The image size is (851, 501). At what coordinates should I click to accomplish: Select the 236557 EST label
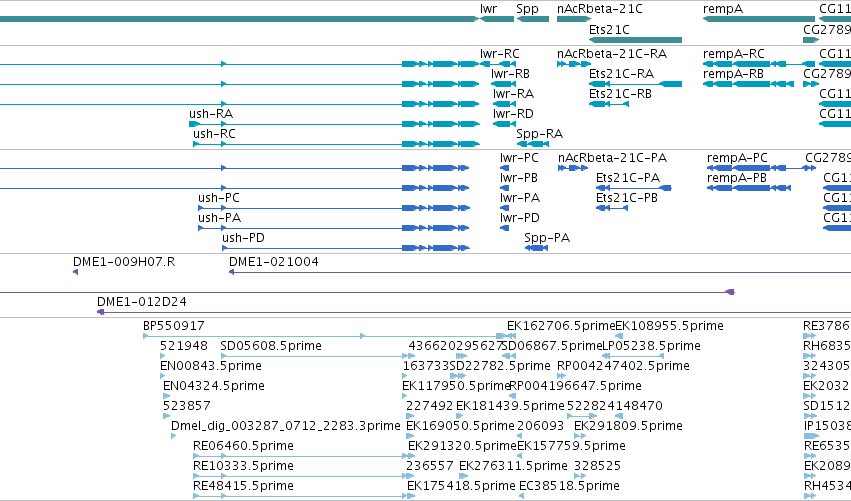pyautogui.click(x=430, y=466)
